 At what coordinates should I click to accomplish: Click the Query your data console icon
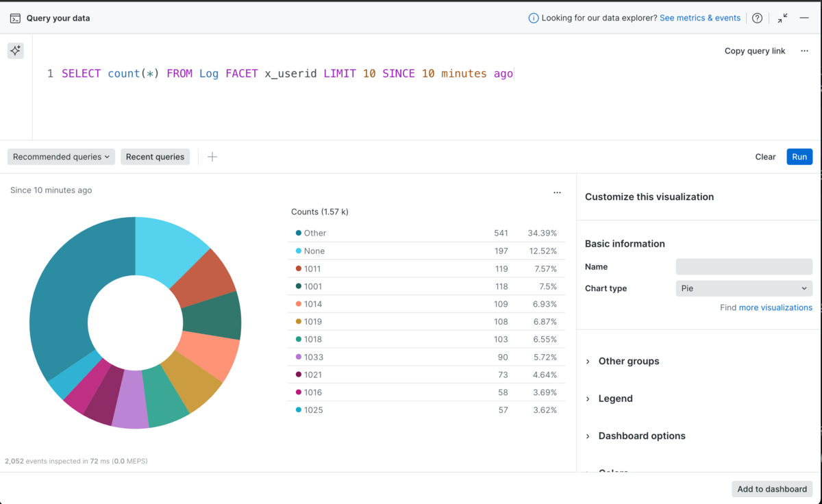pyautogui.click(x=15, y=18)
